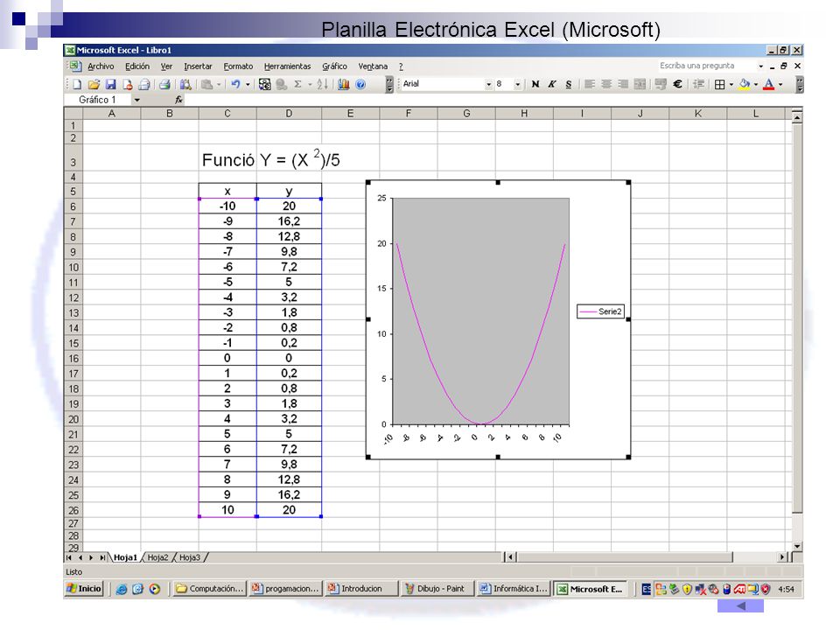Toggle Underline (S) formatting
The width and height of the screenshot is (840, 630).
(x=569, y=84)
